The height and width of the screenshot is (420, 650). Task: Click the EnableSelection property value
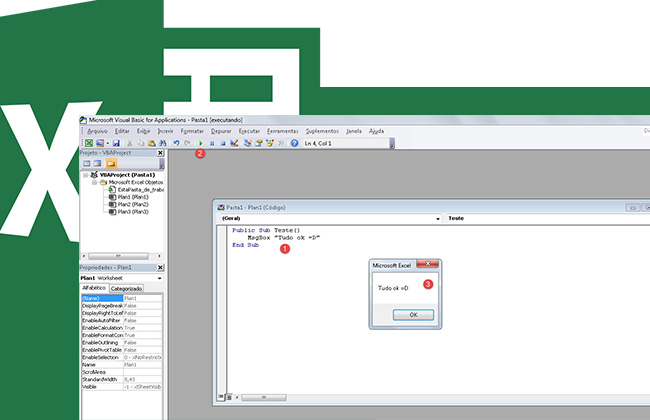143,357
